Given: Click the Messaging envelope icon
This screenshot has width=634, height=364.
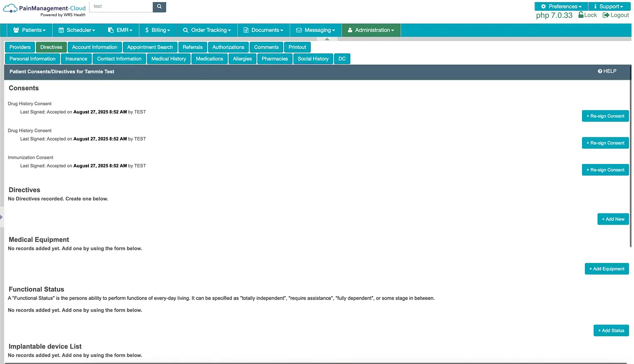Looking at the screenshot, I should (298, 30).
